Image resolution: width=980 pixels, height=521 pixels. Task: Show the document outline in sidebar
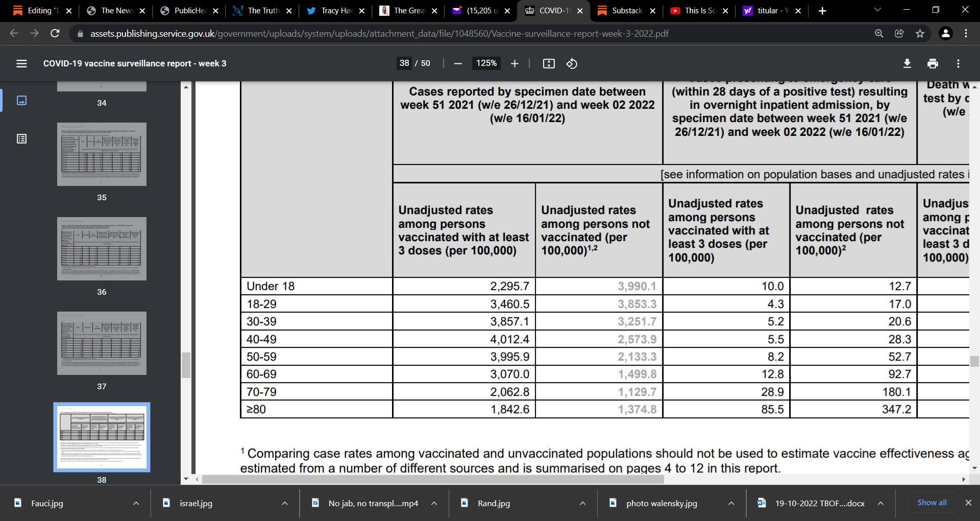21,139
